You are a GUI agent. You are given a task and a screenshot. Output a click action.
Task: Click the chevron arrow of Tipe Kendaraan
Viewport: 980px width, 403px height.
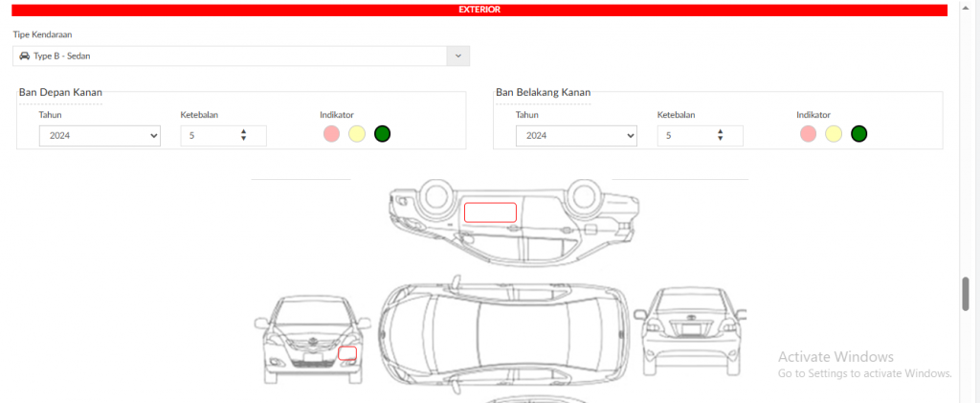pos(458,56)
